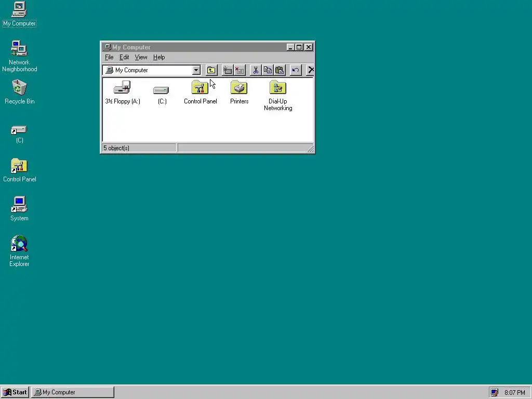Select Network Neighborhood desktop icon
Viewport: 532px width, 399px height.
tap(19, 56)
